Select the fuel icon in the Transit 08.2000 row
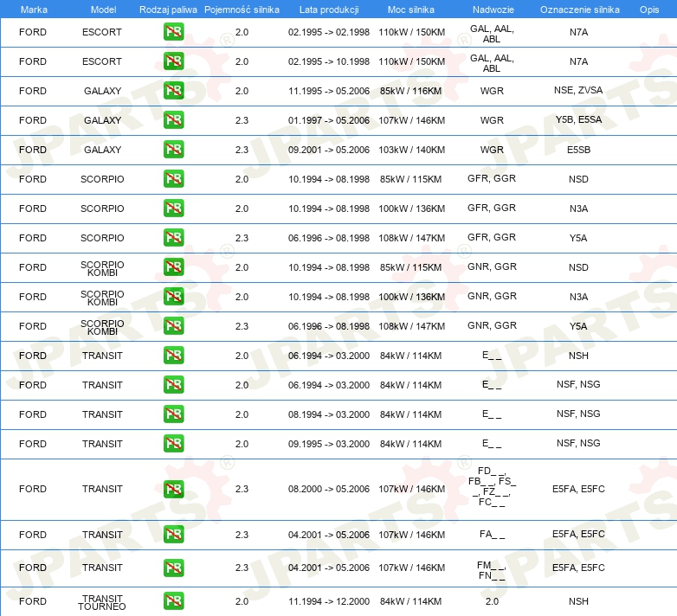The height and width of the screenshot is (616, 677). point(173,489)
